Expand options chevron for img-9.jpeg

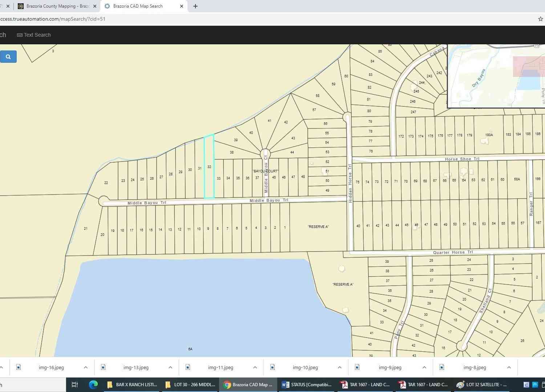pyautogui.click(x=424, y=367)
